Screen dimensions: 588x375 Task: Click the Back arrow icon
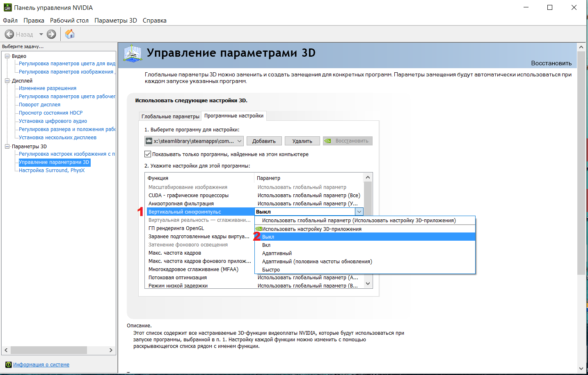click(9, 34)
